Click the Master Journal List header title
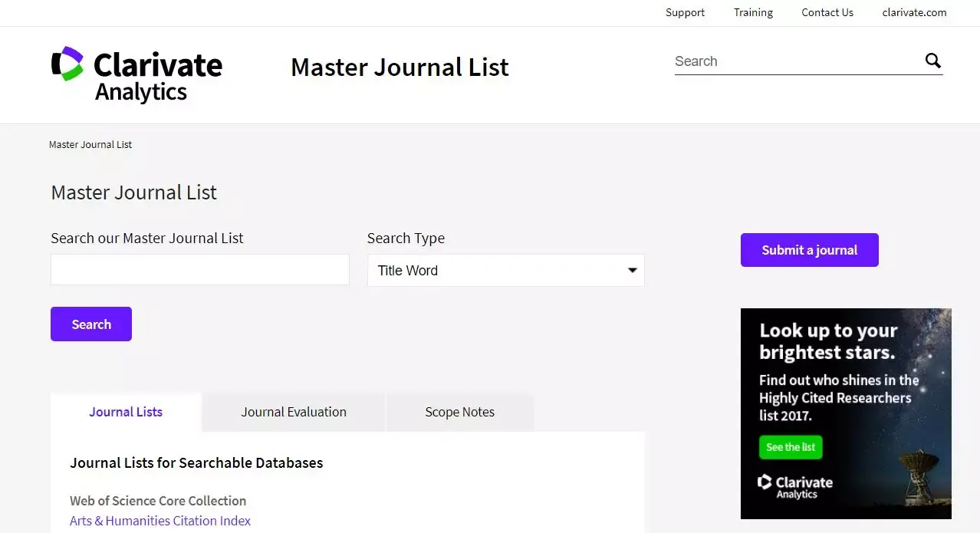 tap(400, 67)
